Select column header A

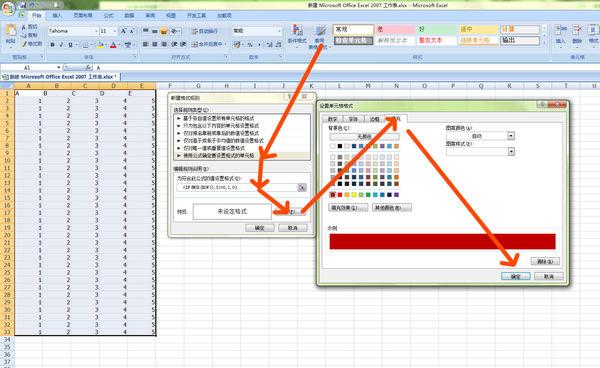[x=28, y=86]
